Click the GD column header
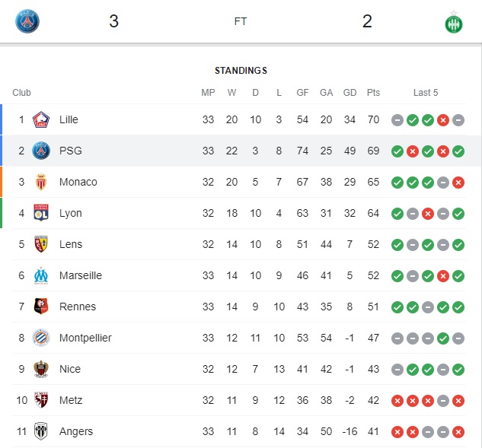This screenshot has width=482, height=448. click(x=350, y=93)
